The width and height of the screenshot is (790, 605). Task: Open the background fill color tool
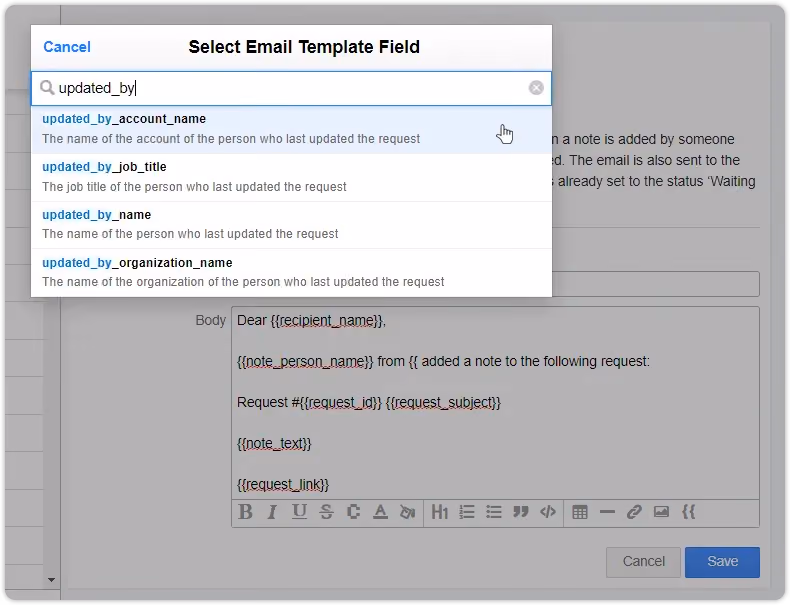click(x=407, y=512)
